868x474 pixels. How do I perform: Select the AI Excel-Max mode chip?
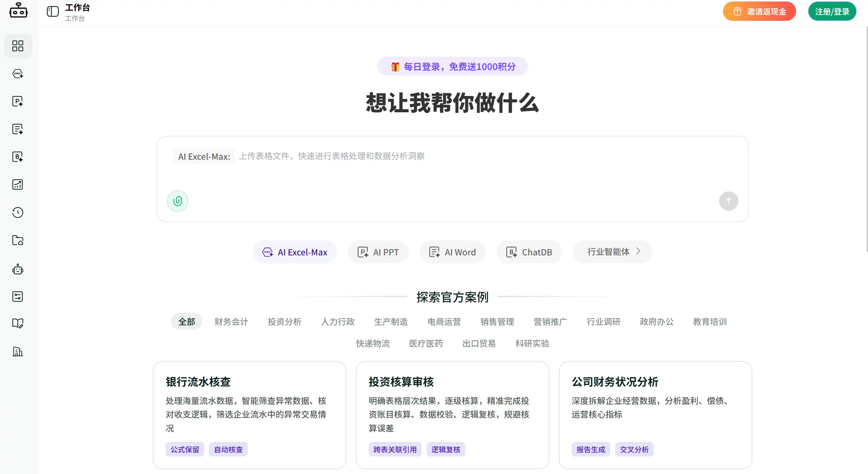295,252
